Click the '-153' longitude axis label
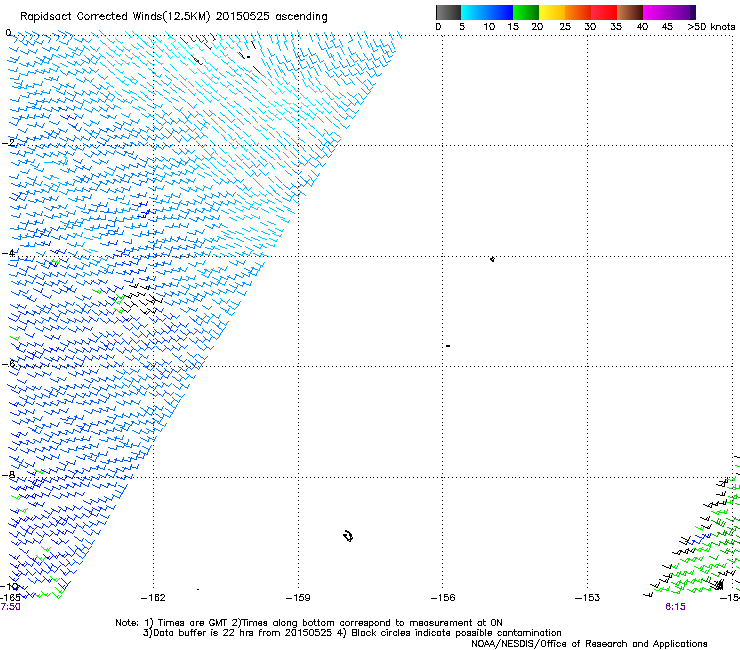 pyautogui.click(x=588, y=598)
